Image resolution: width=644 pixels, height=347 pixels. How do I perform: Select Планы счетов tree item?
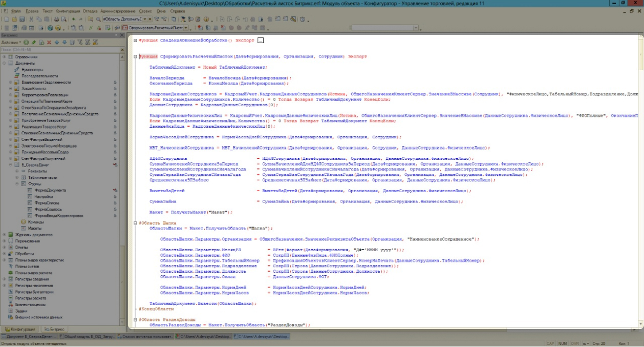[27, 267]
